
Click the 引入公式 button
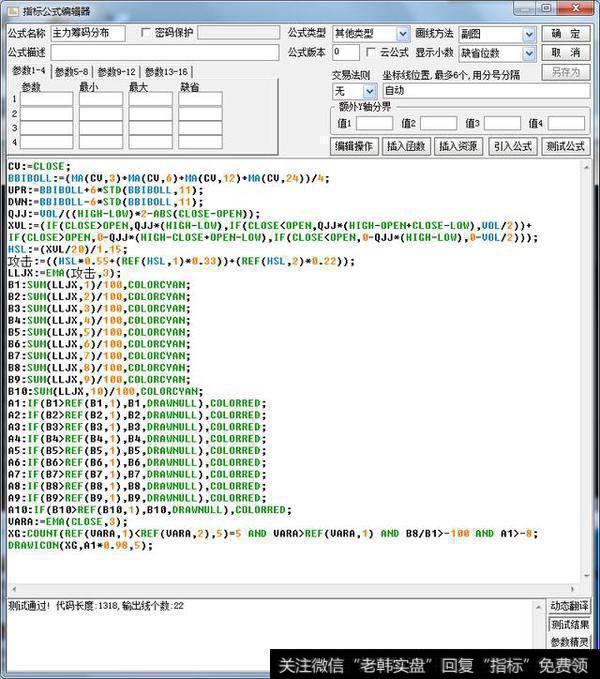pyautogui.click(x=513, y=146)
